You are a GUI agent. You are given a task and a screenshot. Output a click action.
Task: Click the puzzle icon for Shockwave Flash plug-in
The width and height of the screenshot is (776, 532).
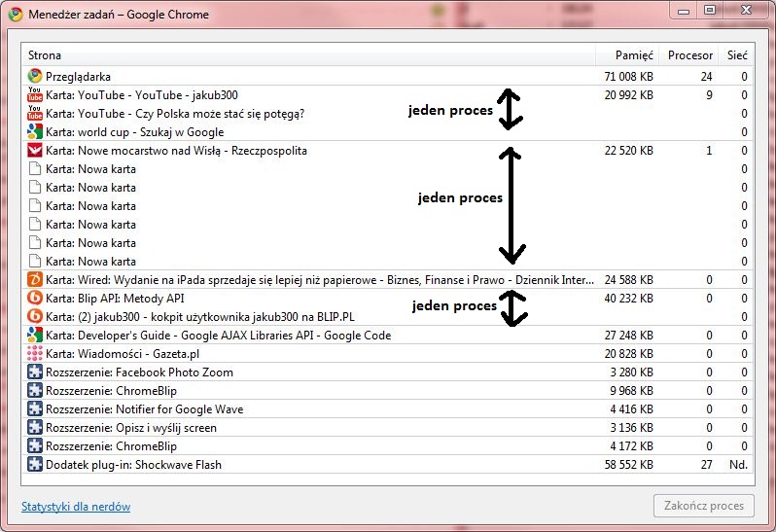pyautogui.click(x=35, y=465)
